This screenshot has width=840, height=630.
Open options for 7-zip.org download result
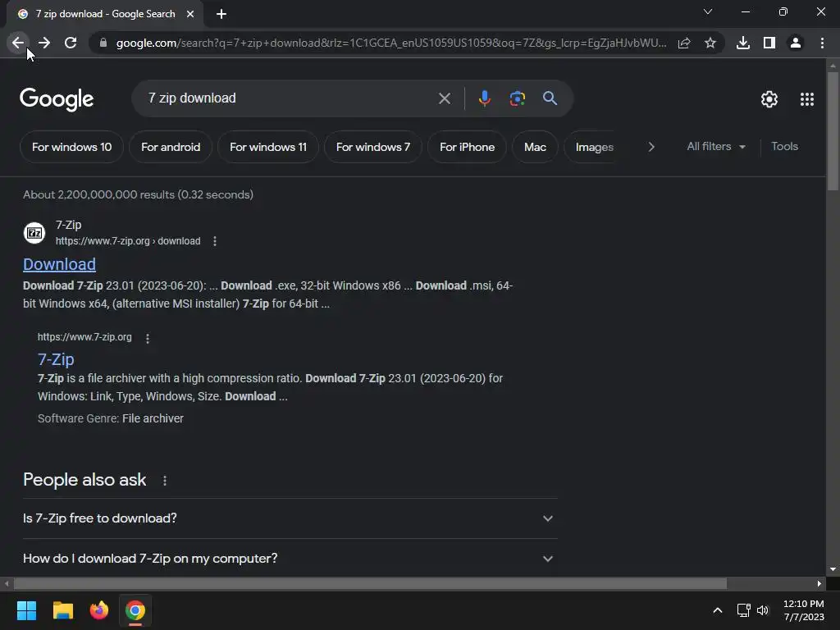tap(215, 242)
